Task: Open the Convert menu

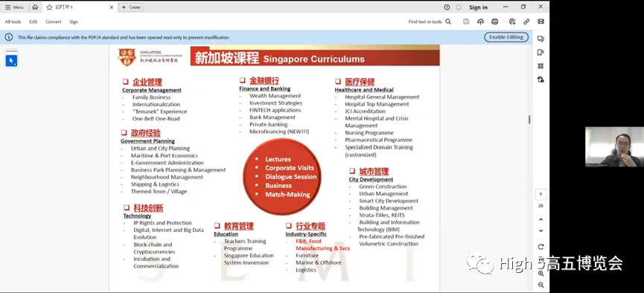Action: coord(54,22)
